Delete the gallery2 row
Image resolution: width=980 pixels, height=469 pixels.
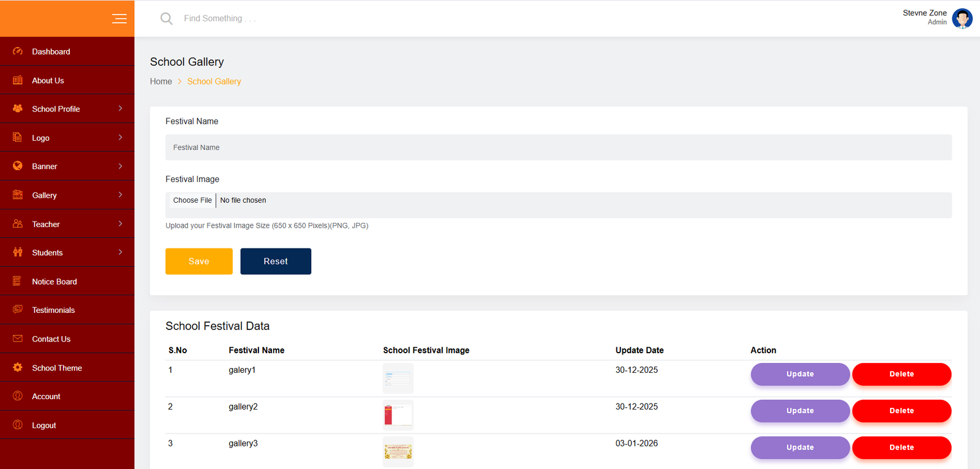902,411
